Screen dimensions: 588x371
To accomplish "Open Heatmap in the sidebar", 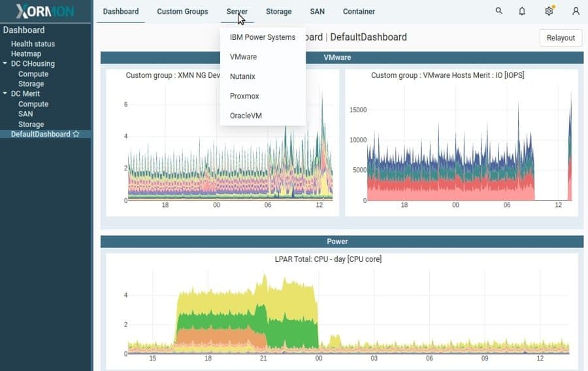I will point(26,54).
